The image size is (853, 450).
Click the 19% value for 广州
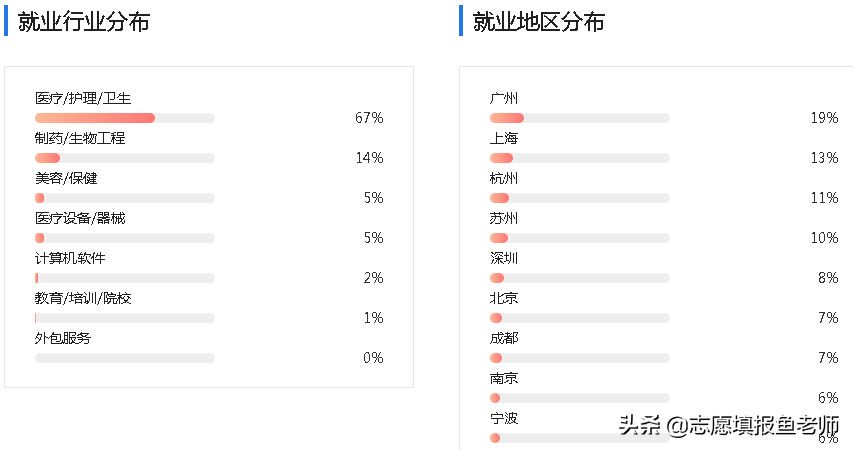tap(824, 118)
